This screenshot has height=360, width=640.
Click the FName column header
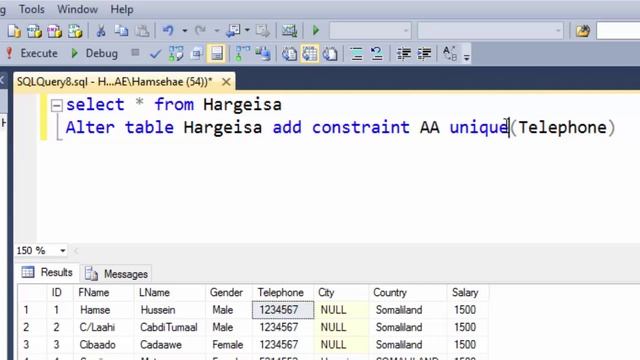103,293
